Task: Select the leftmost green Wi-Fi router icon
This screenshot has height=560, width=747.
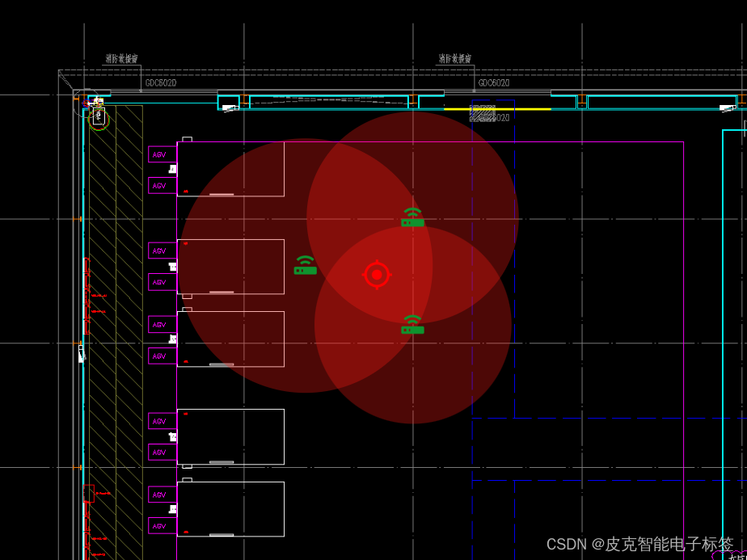Action: [306, 265]
